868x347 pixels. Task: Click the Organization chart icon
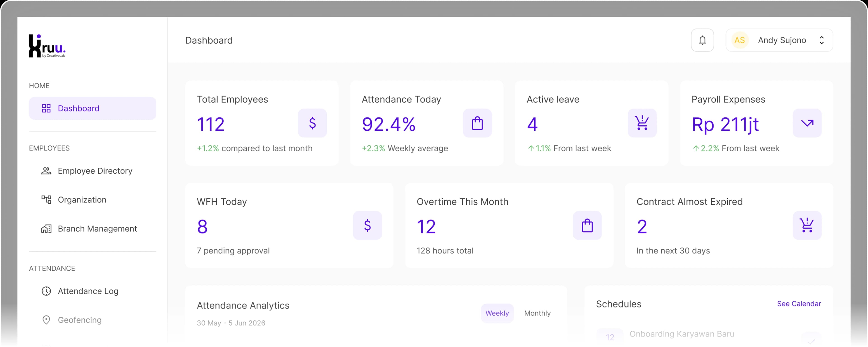pos(46,200)
